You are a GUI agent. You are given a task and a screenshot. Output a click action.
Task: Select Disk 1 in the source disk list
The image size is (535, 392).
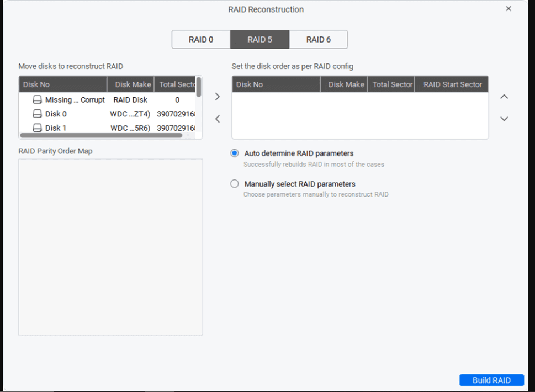(55, 128)
